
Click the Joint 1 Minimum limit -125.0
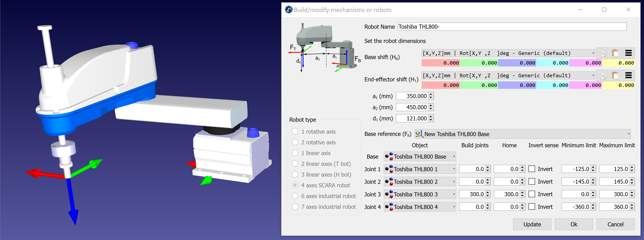click(x=577, y=169)
